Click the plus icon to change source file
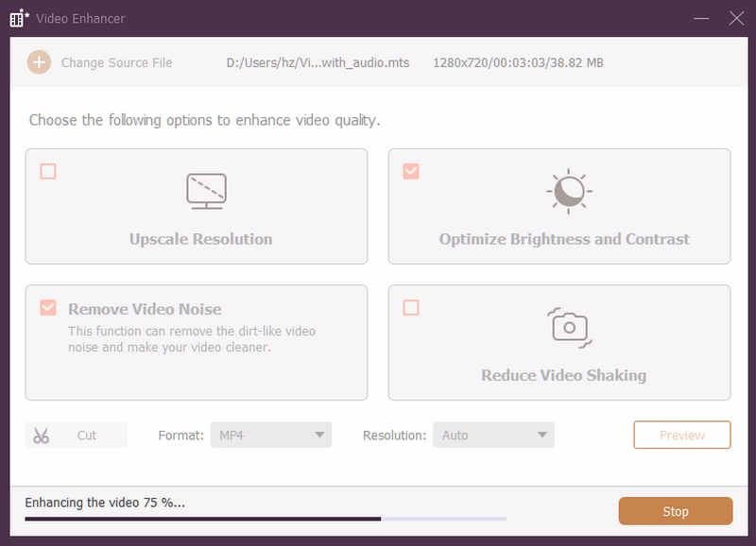Screen dimensions: 756x546 pos(39,62)
